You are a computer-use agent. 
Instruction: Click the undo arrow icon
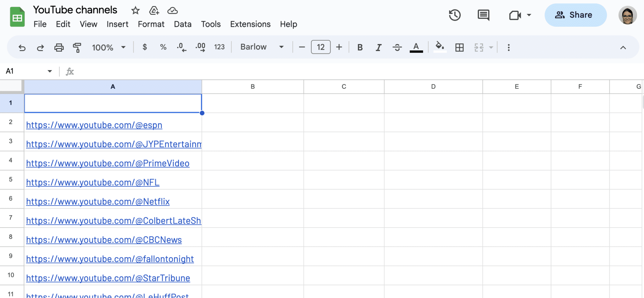click(22, 48)
